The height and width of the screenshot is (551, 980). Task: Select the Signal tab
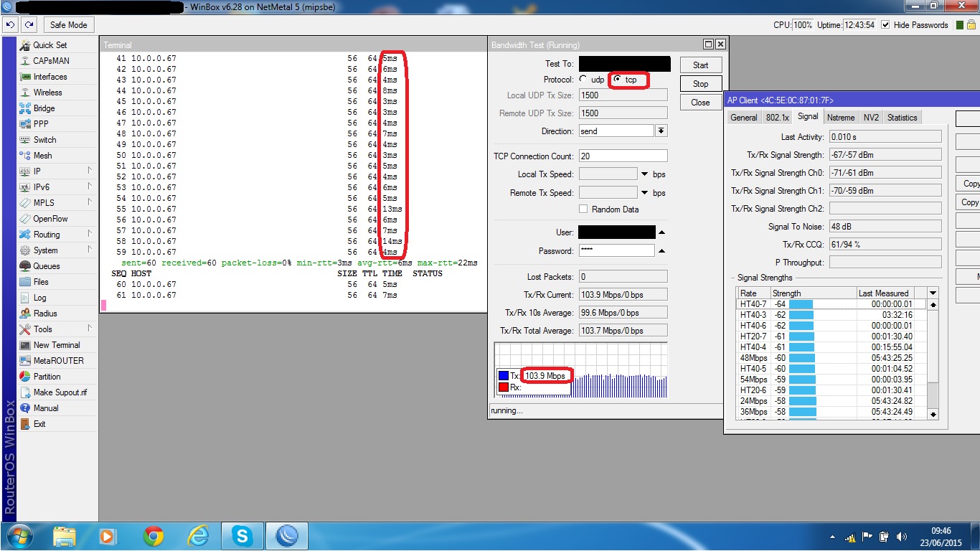(x=808, y=117)
